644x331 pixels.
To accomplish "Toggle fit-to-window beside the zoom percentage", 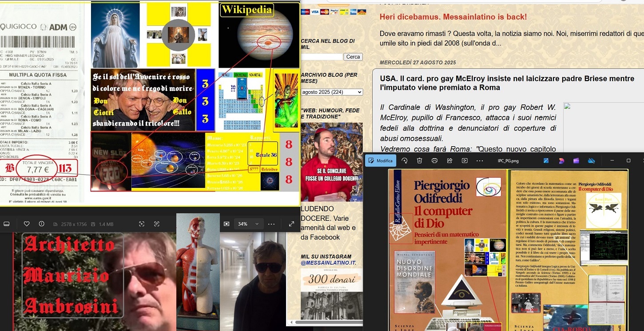I will click(227, 224).
